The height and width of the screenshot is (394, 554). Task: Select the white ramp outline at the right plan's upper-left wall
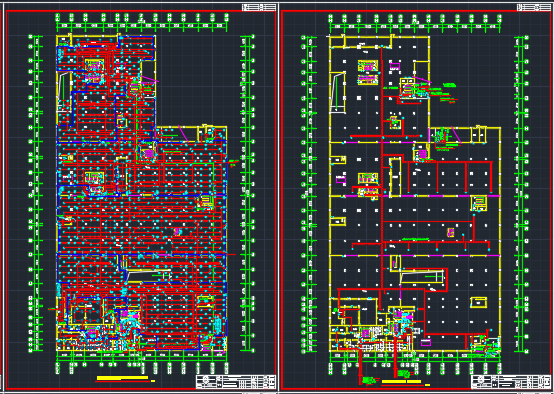coord(337,92)
